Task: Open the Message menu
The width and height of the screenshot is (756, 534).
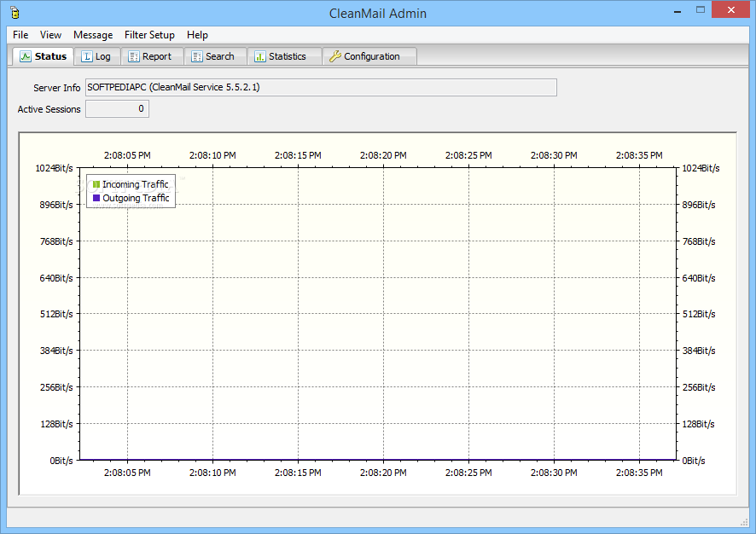Action: pos(93,35)
